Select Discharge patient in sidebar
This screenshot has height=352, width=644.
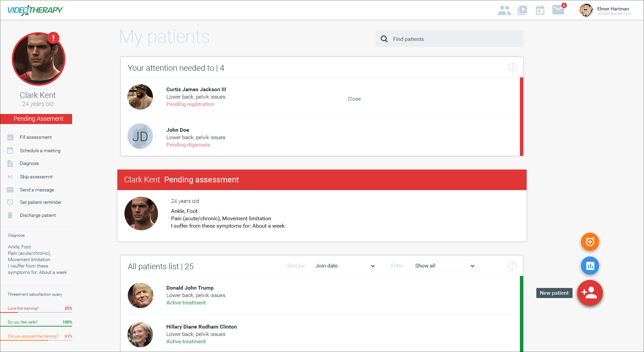point(38,215)
